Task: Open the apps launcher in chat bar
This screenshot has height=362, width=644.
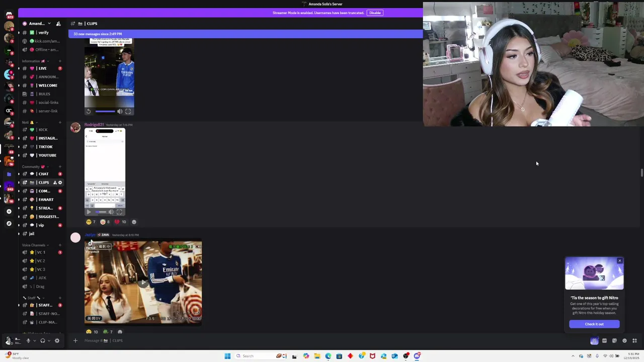Action: pos(634,340)
